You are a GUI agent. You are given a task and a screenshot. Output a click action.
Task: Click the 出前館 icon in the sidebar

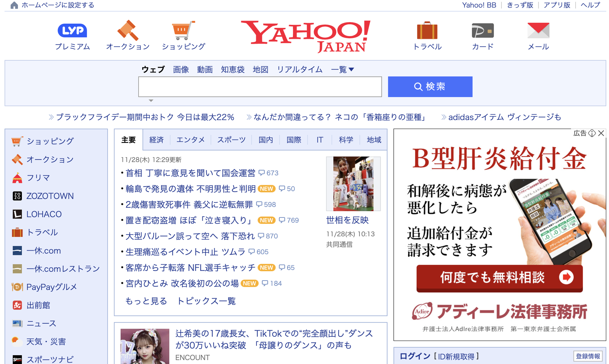tap(17, 305)
